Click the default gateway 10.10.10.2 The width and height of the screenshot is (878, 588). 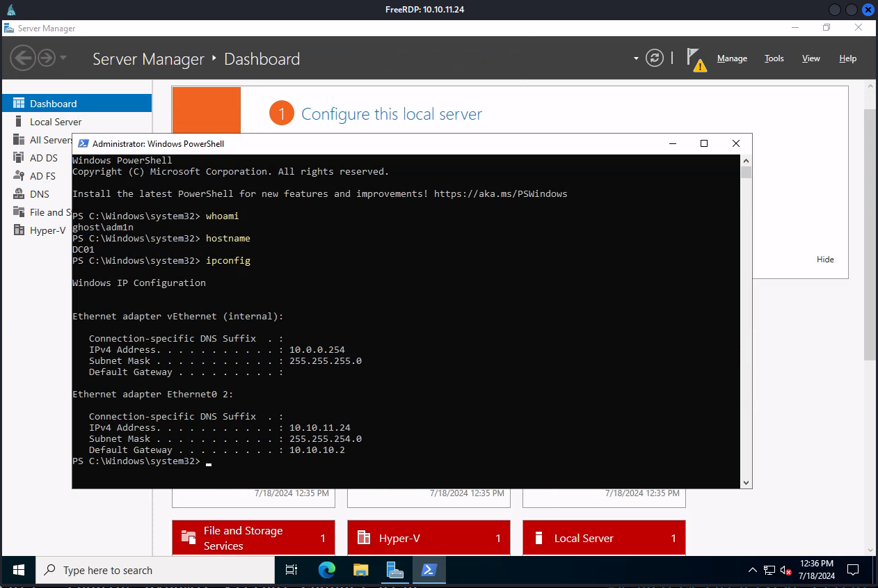(317, 450)
